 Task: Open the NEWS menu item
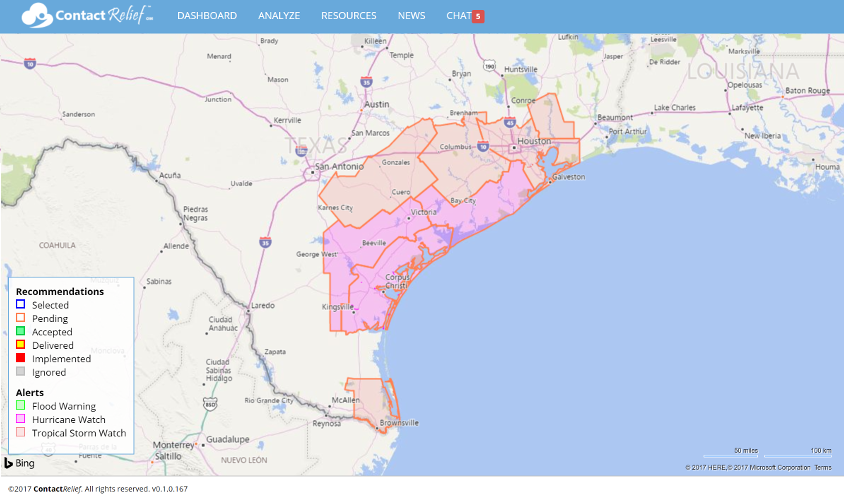(x=411, y=16)
